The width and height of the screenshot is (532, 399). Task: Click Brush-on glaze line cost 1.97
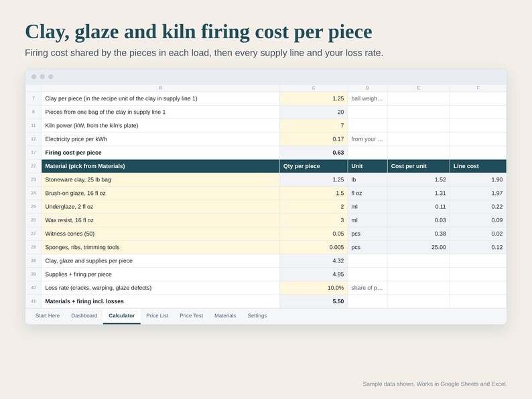tap(478, 193)
